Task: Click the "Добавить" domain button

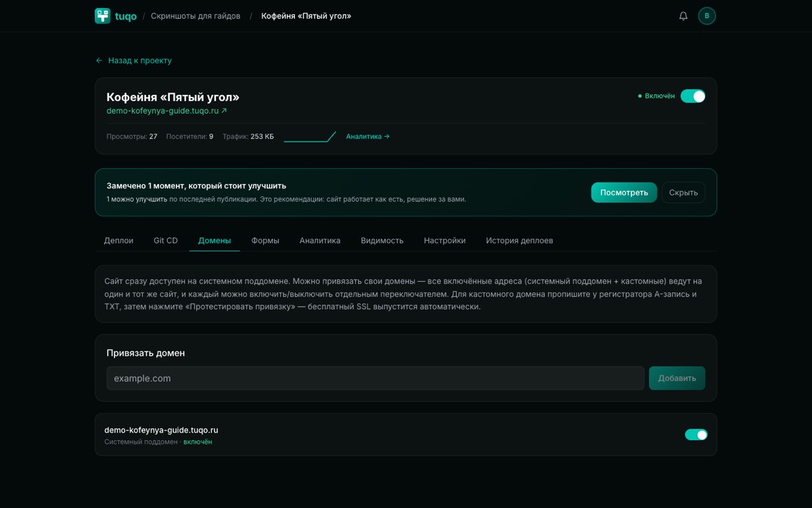Action: [677, 378]
